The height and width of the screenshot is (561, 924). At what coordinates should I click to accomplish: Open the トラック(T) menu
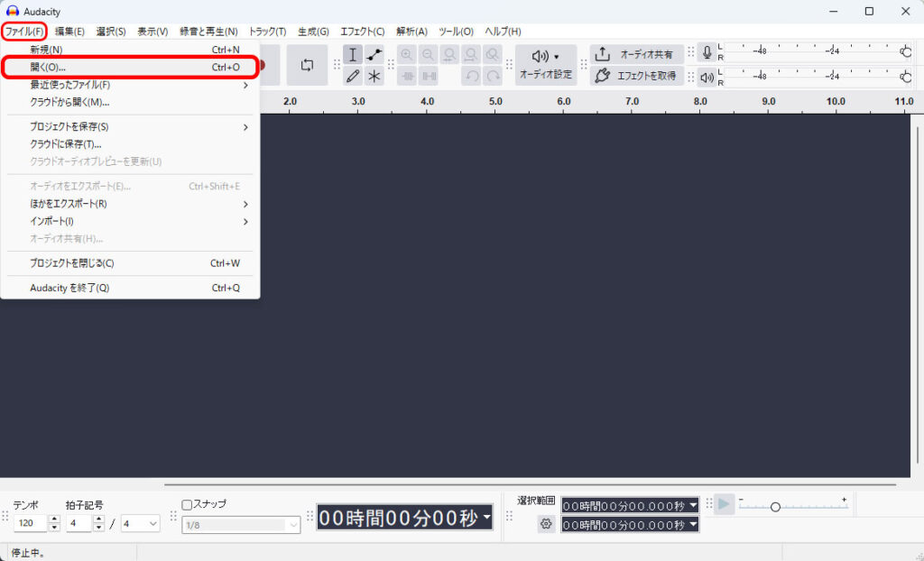point(267,32)
